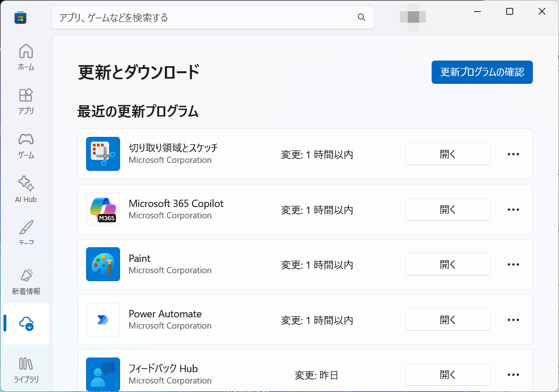Image resolution: width=559 pixels, height=392 pixels.
Task: Open the ライブラリ sidebar item
Action: pyautogui.click(x=26, y=371)
